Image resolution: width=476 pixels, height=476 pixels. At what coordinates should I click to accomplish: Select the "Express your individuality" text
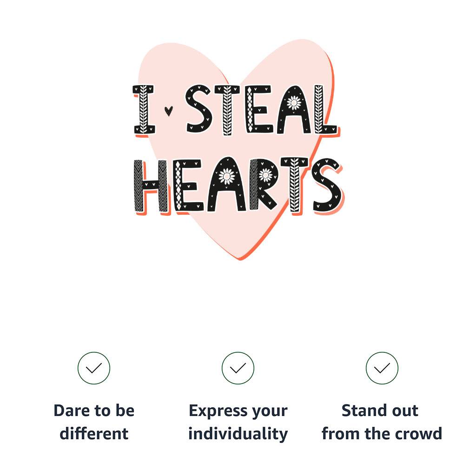click(238, 422)
